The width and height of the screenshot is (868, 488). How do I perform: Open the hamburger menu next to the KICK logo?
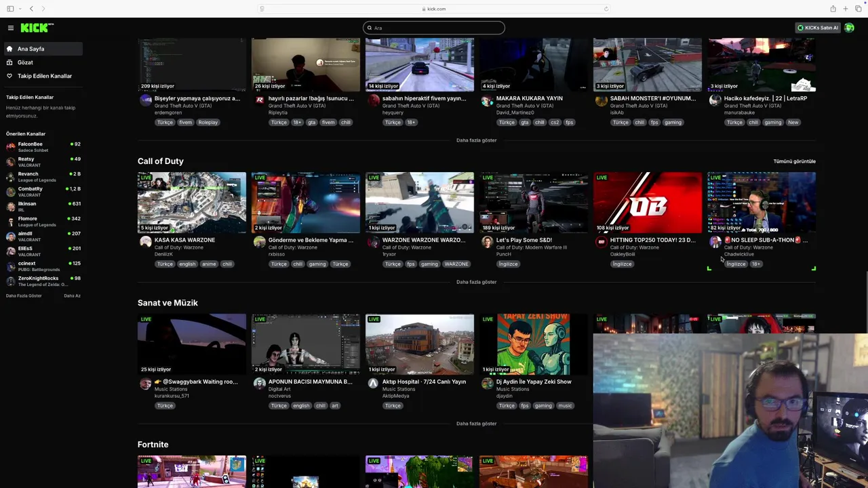coord(11,28)
